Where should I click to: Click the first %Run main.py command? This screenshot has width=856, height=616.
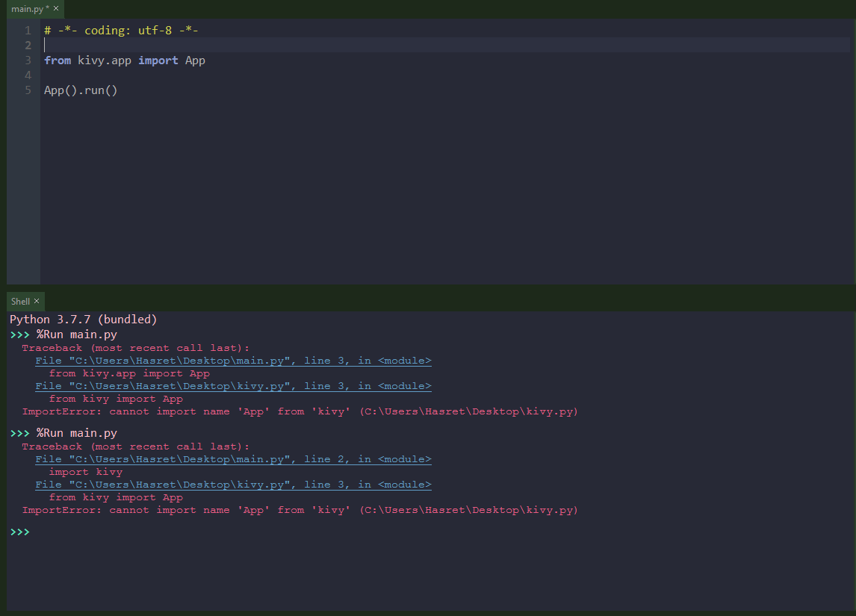tap(76, 335)
